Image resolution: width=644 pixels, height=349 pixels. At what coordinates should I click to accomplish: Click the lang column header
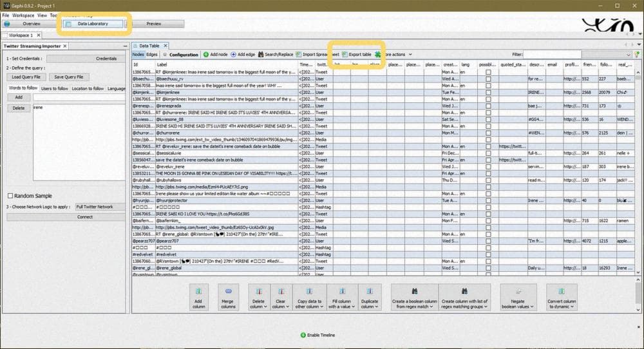click(x=468, y=64)
